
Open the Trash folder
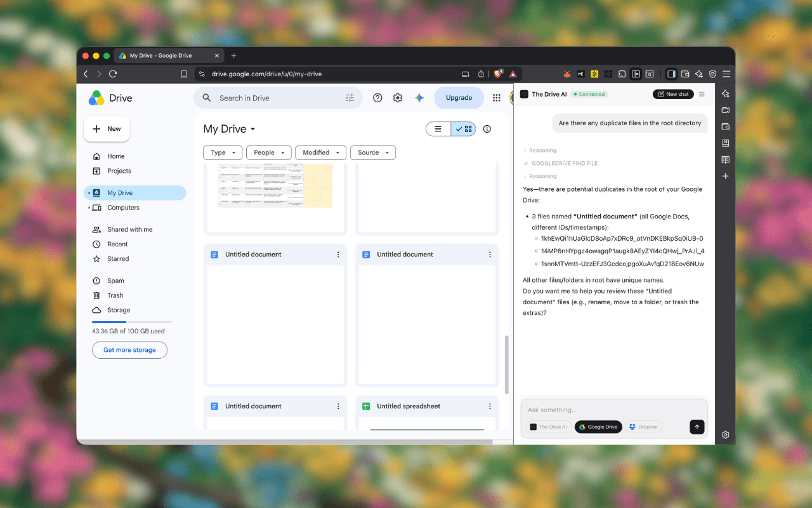pyautogui.click(x=108, y=295)
